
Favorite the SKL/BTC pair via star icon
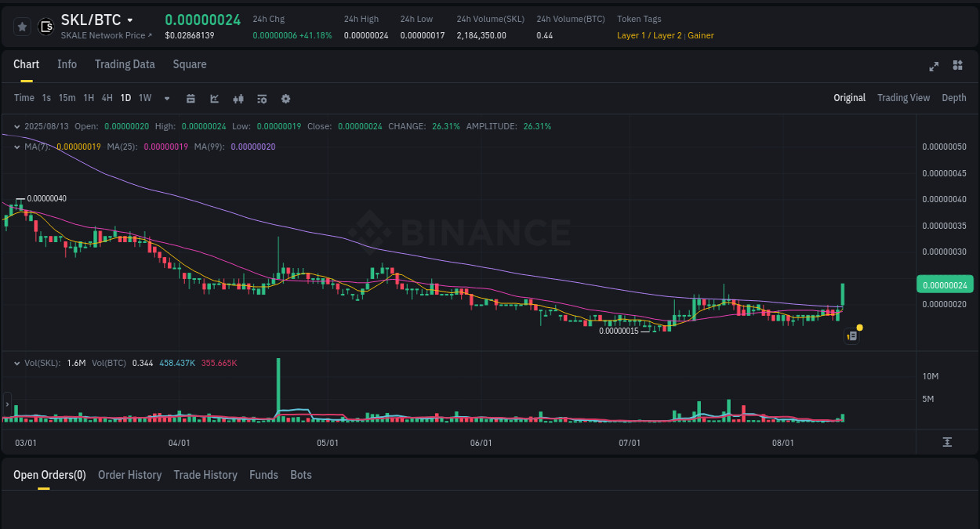(22, 26)
